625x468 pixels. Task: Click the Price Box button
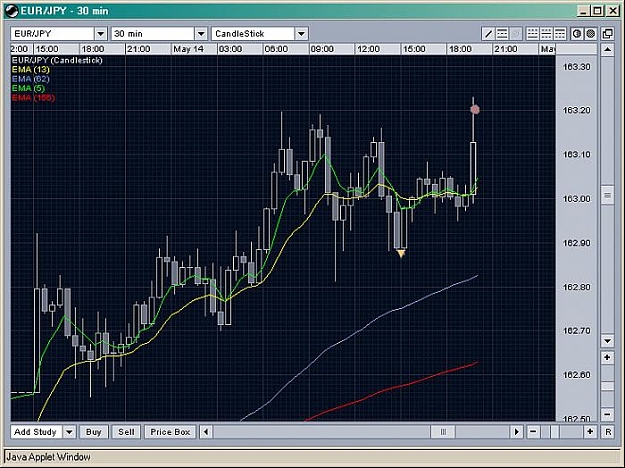point(170,432)
